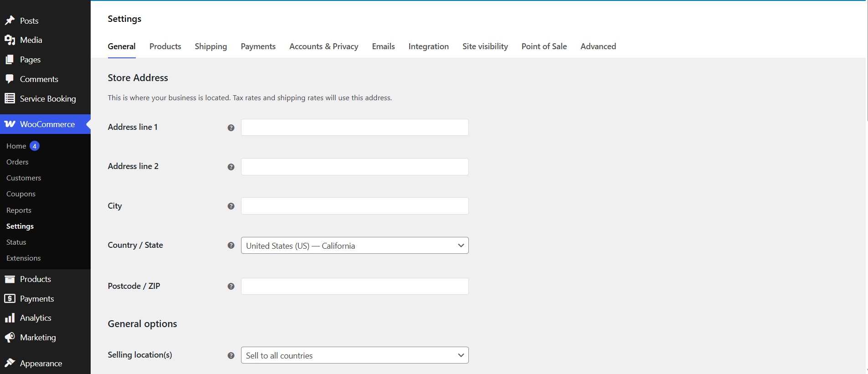Image resolution: width=868 pixels, height=374 pixels.
Task: Focus the Address line 2 input field
Action: [354, 167]
